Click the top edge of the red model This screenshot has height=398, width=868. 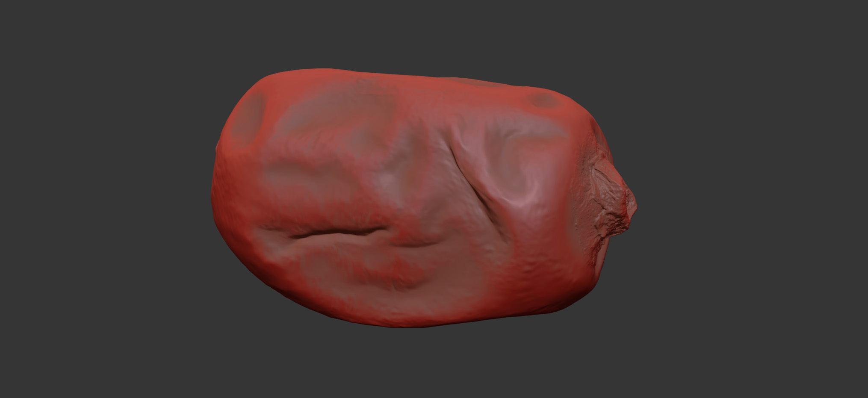point(385,74)
